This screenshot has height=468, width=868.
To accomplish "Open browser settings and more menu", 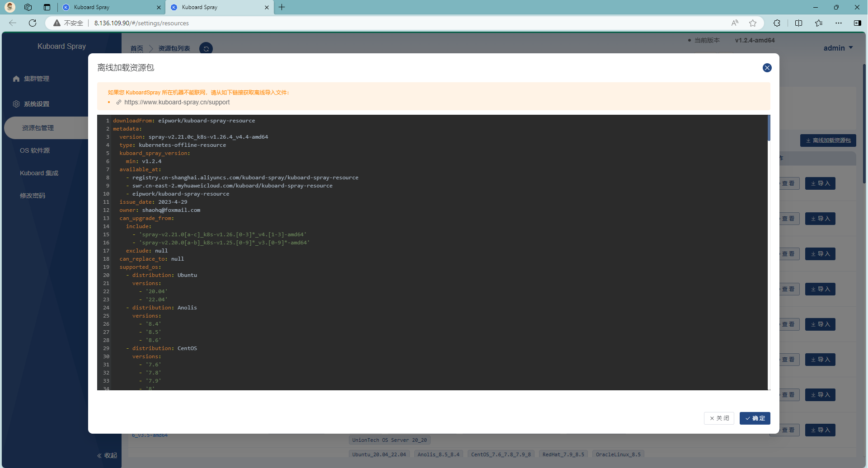I will 838,23.
